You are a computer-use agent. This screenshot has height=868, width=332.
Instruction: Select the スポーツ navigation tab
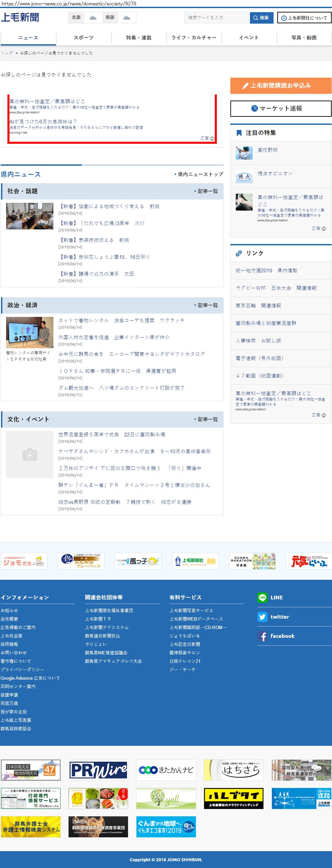[83, 38]
